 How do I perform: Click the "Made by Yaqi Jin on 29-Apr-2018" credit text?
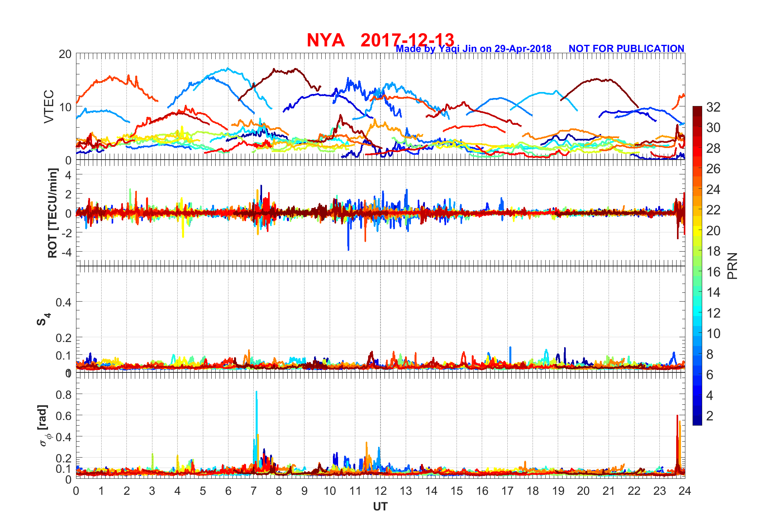474,49
